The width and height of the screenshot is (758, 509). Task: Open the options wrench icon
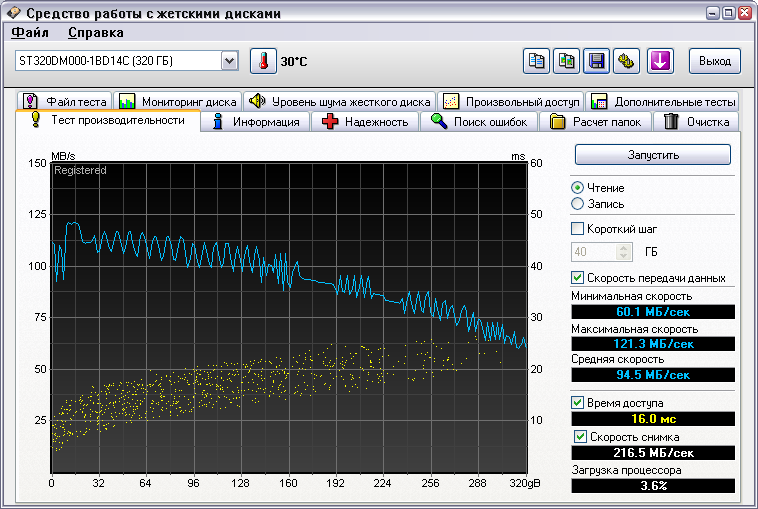click(x=627, y=61)
